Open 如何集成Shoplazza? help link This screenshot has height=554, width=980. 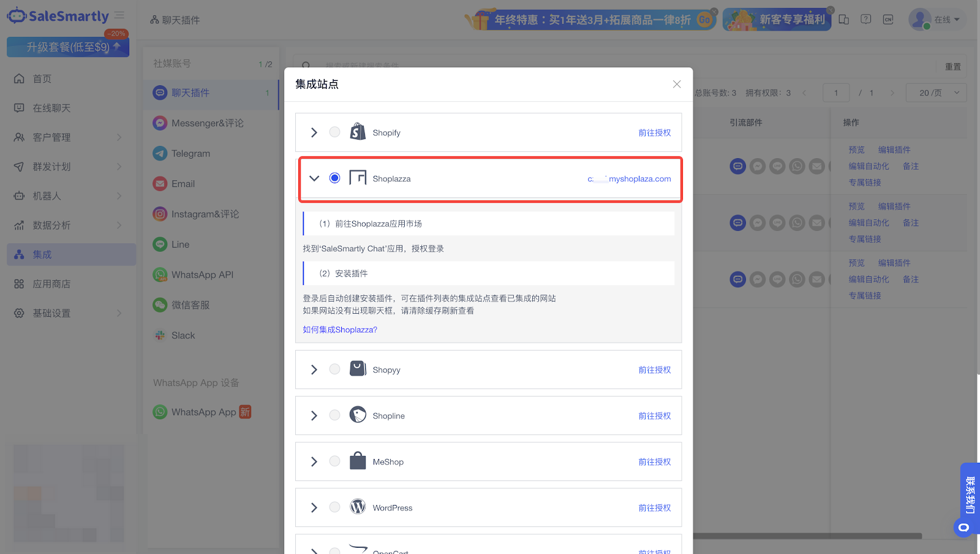coord(340,330)
